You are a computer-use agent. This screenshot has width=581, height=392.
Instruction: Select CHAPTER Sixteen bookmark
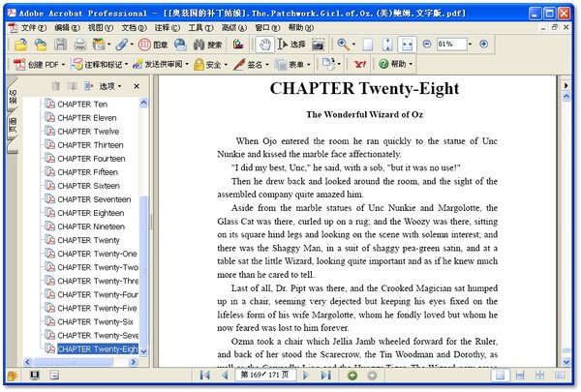88,186
